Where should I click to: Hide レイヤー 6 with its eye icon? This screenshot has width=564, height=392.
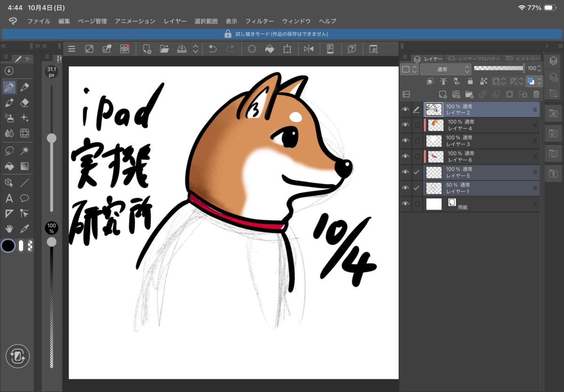click(x=405, y=157)
